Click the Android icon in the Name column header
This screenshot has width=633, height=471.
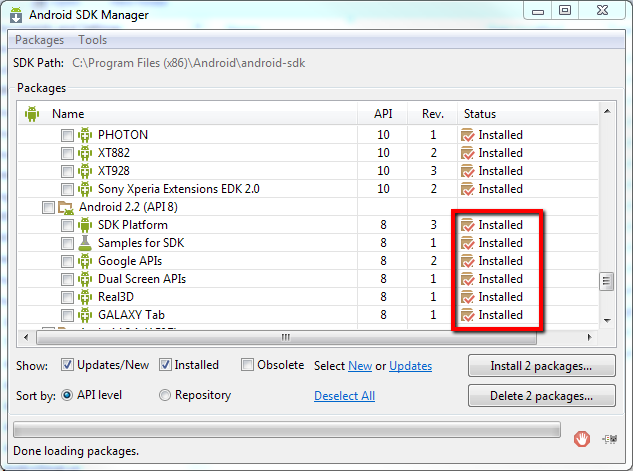coord(32,114)
